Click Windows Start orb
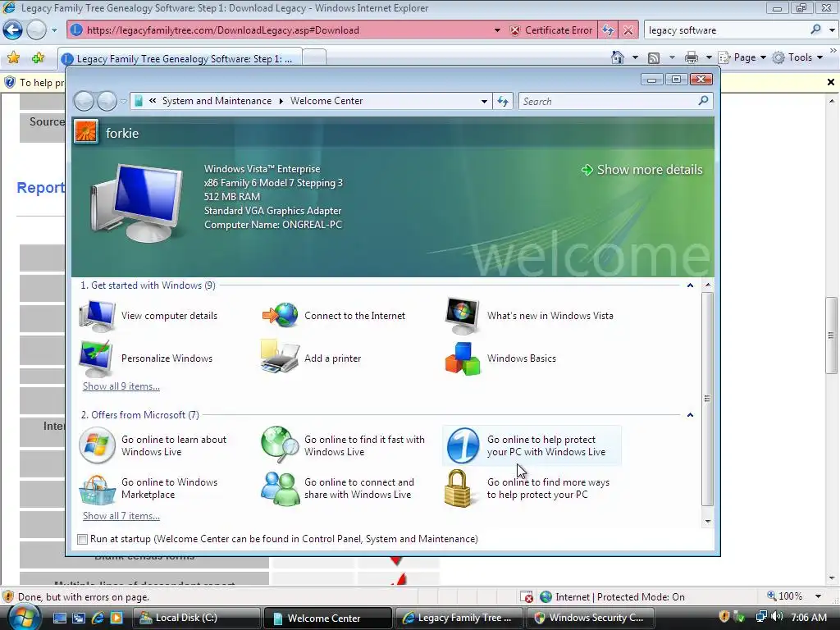This screenshot has width=840, height=630. click(x=24, y=617)
